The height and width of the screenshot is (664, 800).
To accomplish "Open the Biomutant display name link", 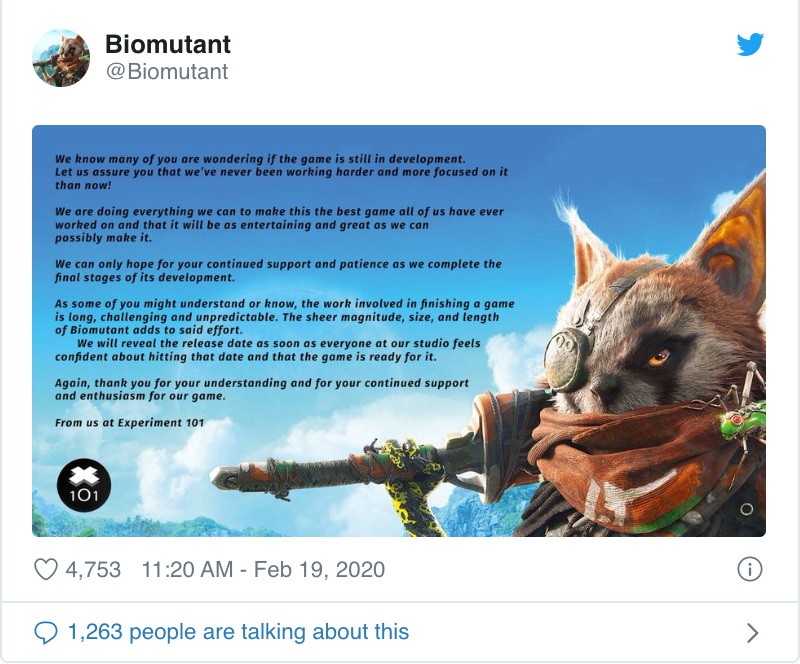I will tap(168, 44).
